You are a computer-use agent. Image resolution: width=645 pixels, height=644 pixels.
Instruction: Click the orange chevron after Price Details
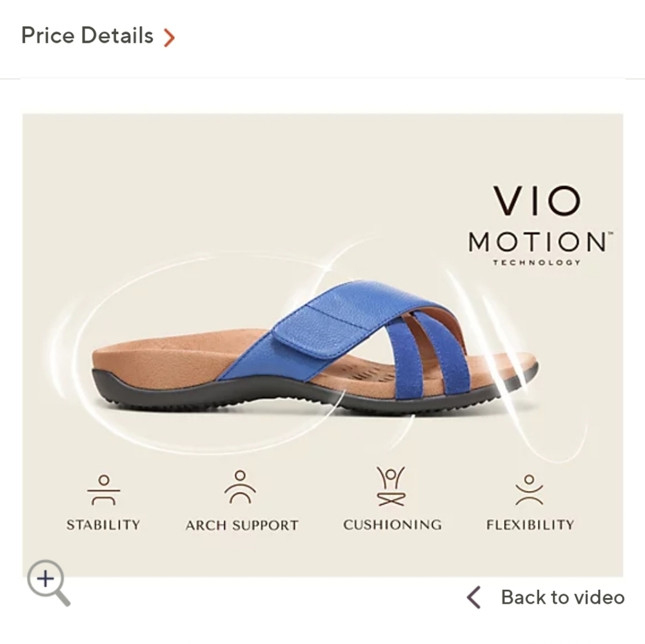(169, 37)
